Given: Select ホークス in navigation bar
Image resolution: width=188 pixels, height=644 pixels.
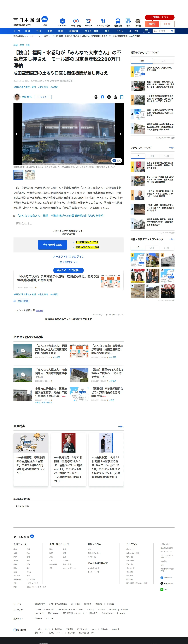Looking at the screenshot, I should pyautogui.click(x=134, y=31).
